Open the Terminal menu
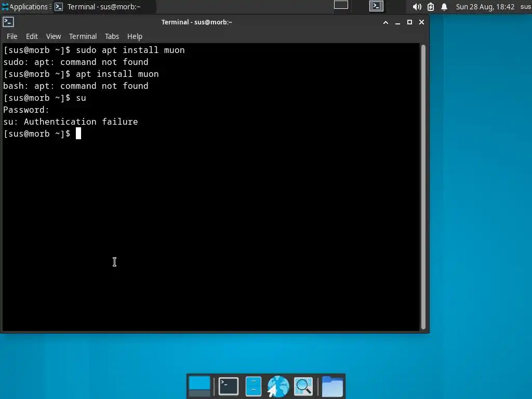This screenshot has width=532, height=399. [x=83, y=36]
